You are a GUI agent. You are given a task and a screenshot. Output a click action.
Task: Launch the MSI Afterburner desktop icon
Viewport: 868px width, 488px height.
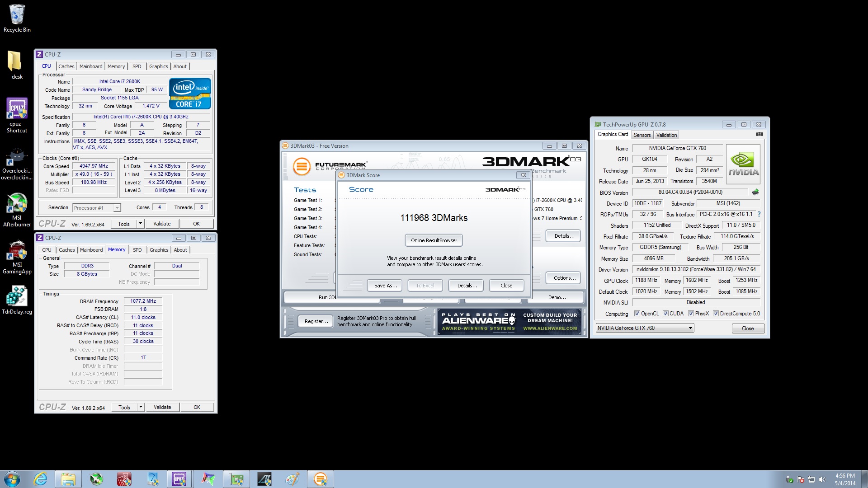[17, 210]
